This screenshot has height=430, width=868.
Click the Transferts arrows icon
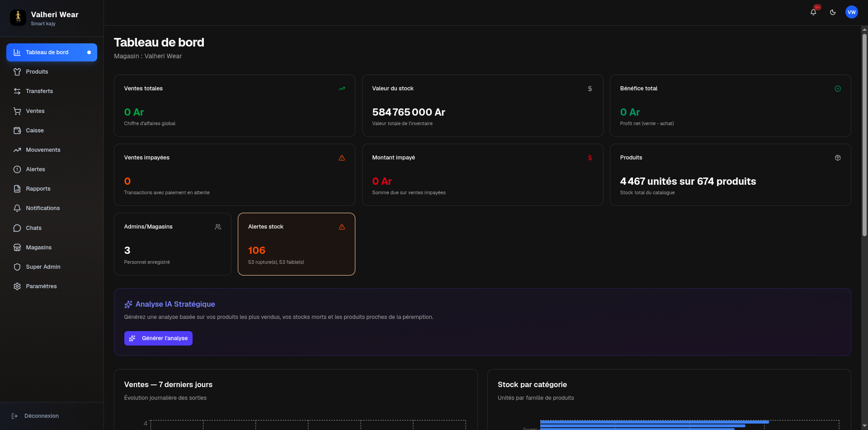point(17,91)
